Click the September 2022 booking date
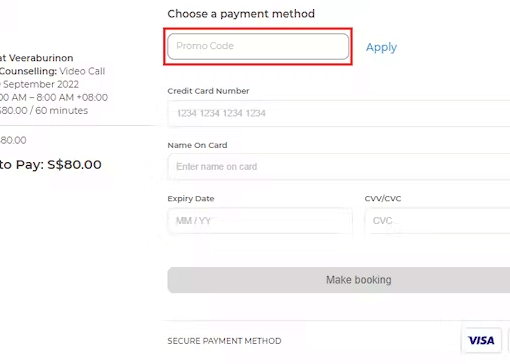The width and height of the screenshot is (510, 364). [x=40, y=84]
